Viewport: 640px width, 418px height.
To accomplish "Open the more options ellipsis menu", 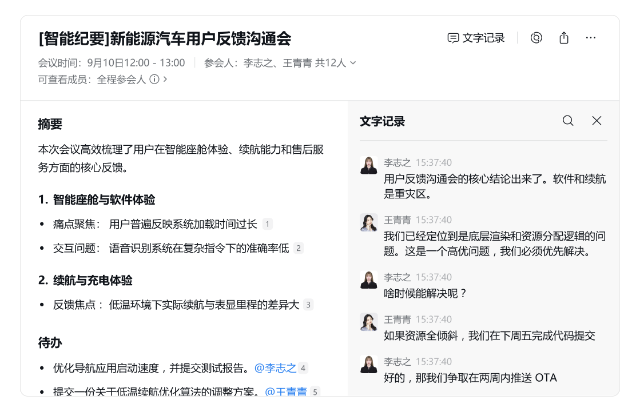I will 591,38.
